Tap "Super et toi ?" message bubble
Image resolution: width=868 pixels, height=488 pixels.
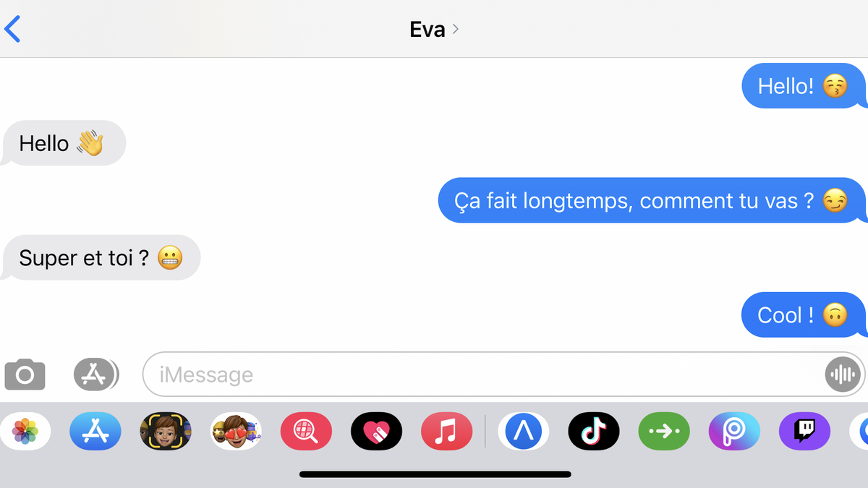point(101,258)
